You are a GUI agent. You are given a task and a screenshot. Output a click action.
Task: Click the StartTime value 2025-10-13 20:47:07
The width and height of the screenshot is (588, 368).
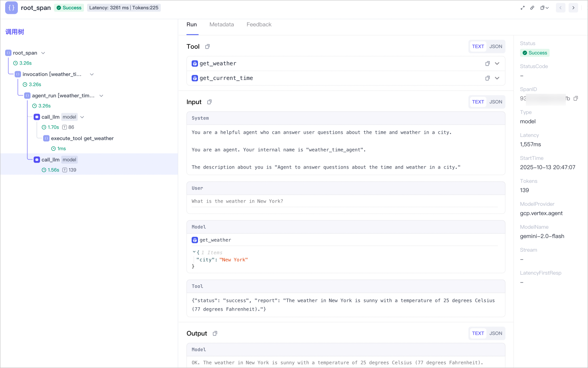[x=548, y=167]
